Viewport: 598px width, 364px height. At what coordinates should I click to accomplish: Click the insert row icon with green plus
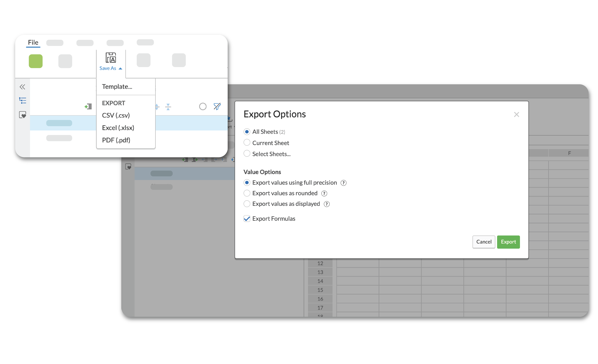[x=88, y=106]
